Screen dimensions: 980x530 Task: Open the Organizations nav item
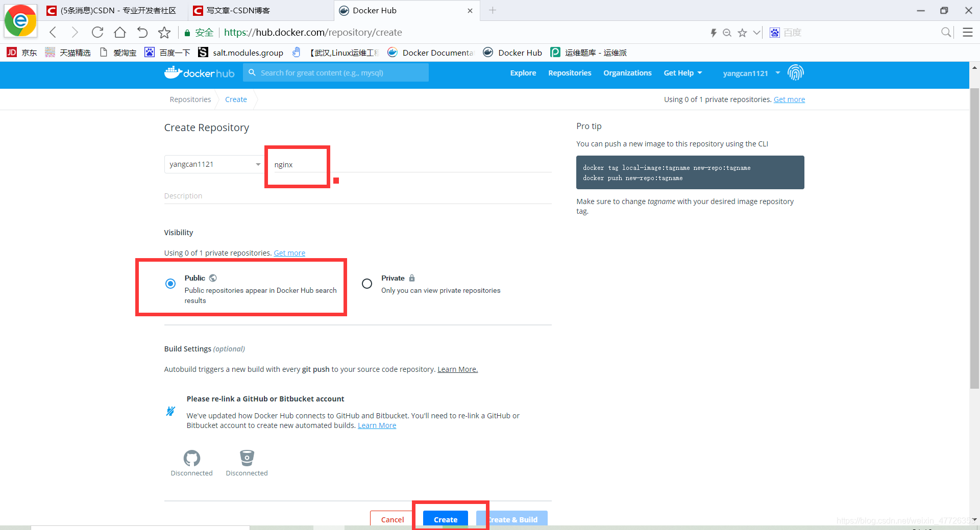pyautogui.click(x=627, y=73)
